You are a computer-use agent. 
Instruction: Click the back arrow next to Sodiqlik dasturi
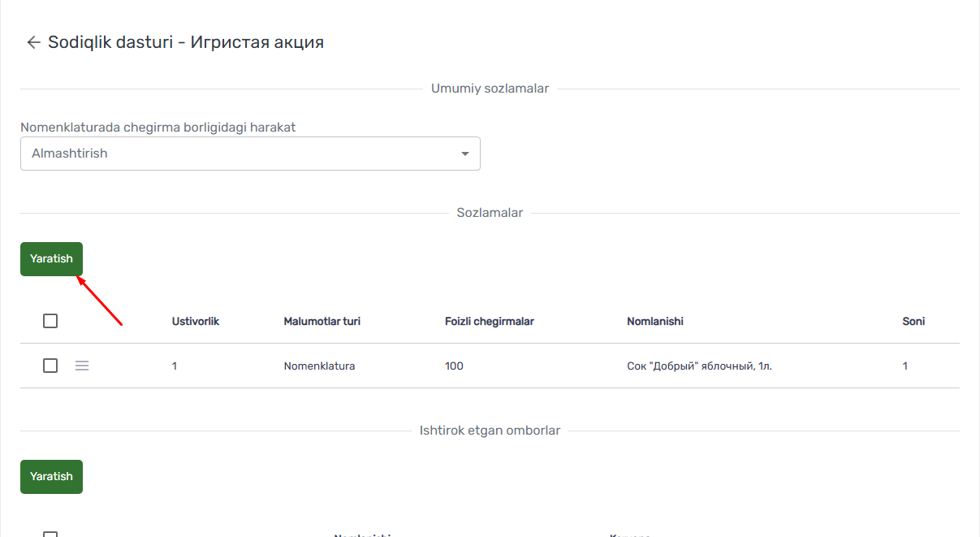pyautogui.click(x=33, y=42)
